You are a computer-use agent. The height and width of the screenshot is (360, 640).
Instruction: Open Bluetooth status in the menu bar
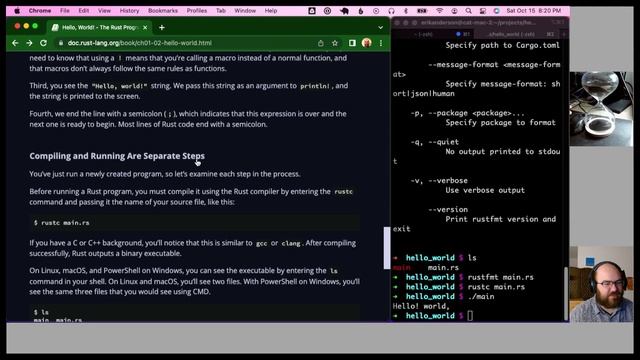tap(406, 11)
